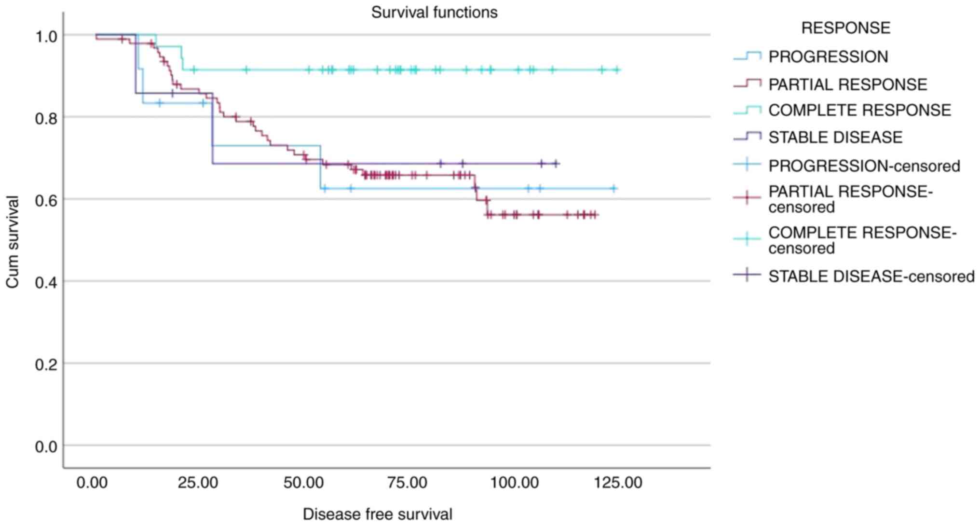Click the PROGRESSION-censored legend marker
The height and width of the screenshot is (526, 980).
coord(747,165)
